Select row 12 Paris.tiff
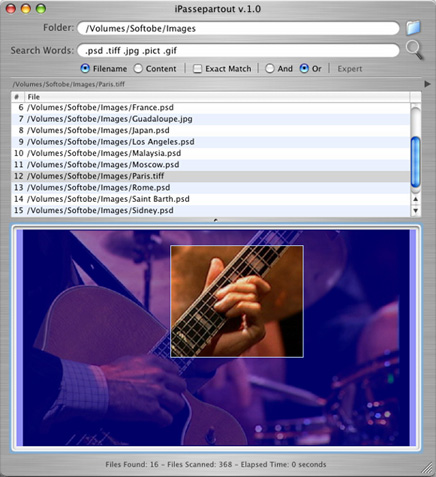This screenshot has width=436, height=477. pos(211,176)
